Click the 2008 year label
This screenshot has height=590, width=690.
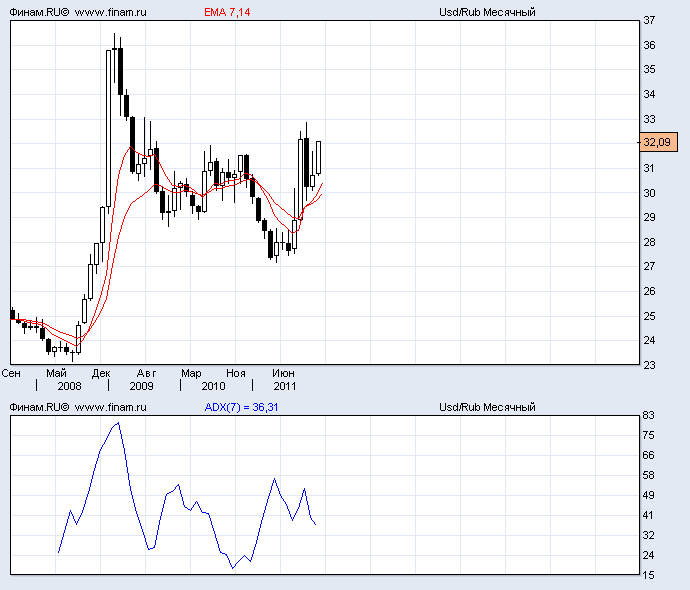point(70,386)
